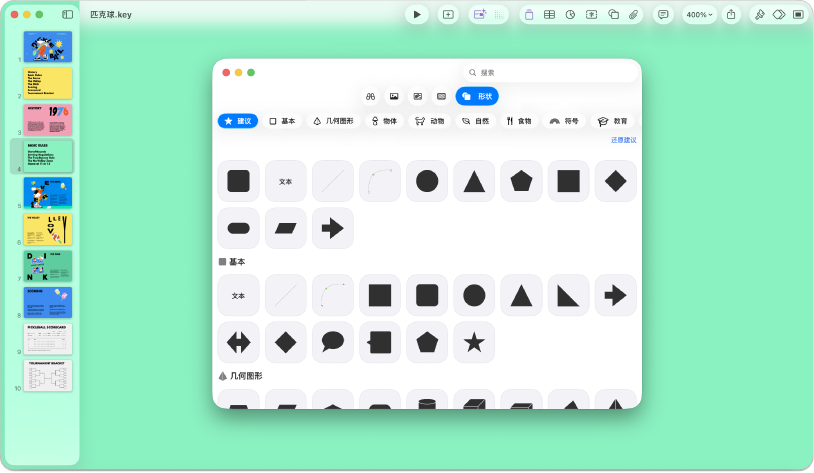Viewport: 814px width, 473px height.
Task: Insert the speech bubble shape
Action: coord(333,342)
